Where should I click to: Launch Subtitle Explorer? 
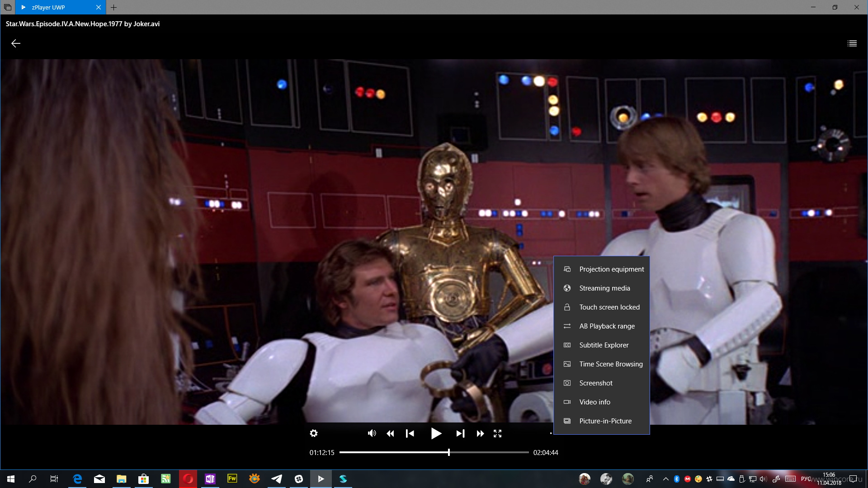point(602,345)
